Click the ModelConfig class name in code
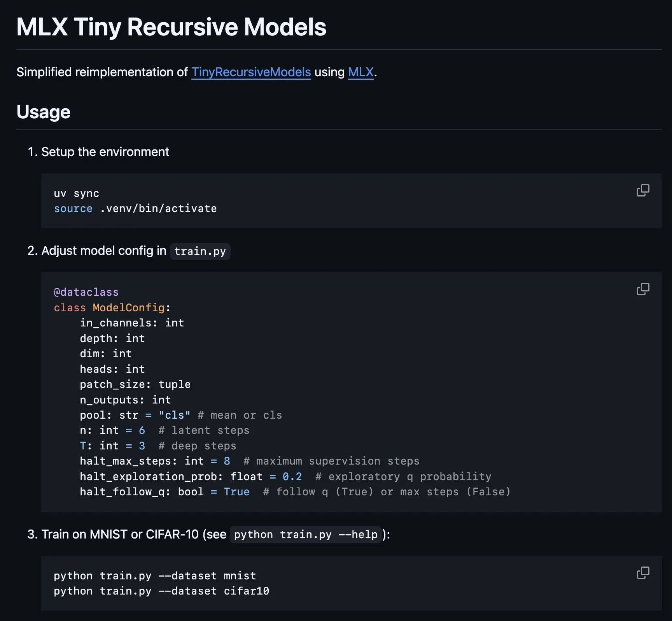This screenshot has width=672, height=621. click(x=128, y=307)
